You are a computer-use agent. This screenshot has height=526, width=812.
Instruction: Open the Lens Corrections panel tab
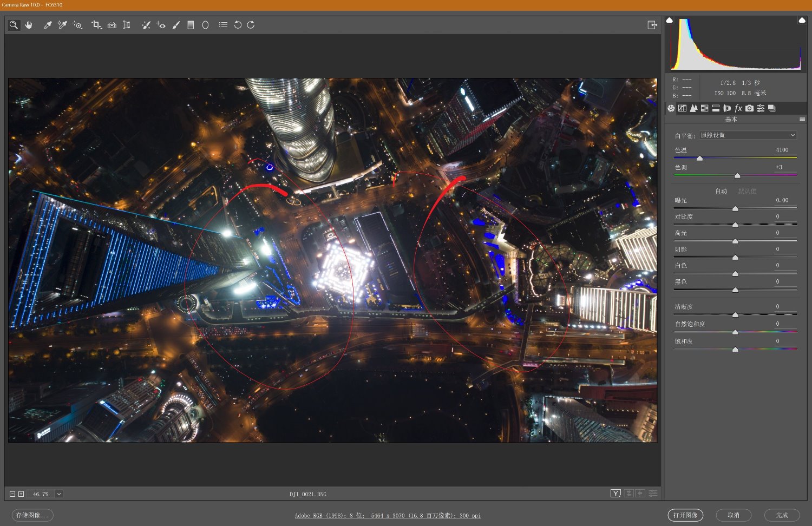tap(727, 108)
